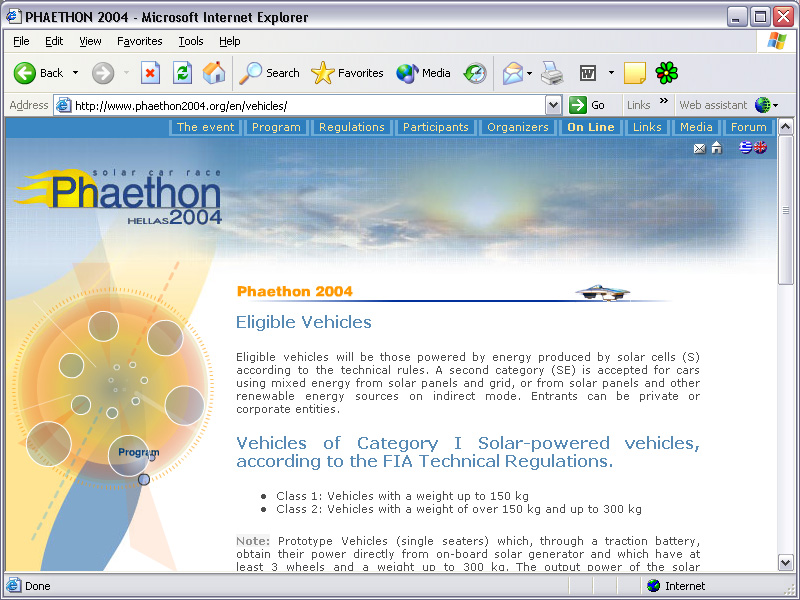Open the Forward history dropdown arrow
The image size is (800, 600).
pos(127,73)
